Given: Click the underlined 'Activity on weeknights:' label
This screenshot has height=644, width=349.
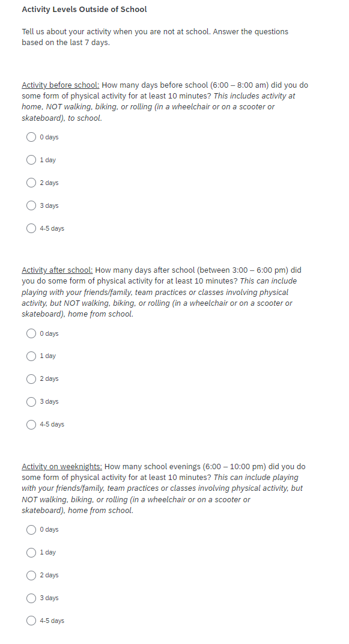Looking at the screenshot, I should click(x=62, y=467).
